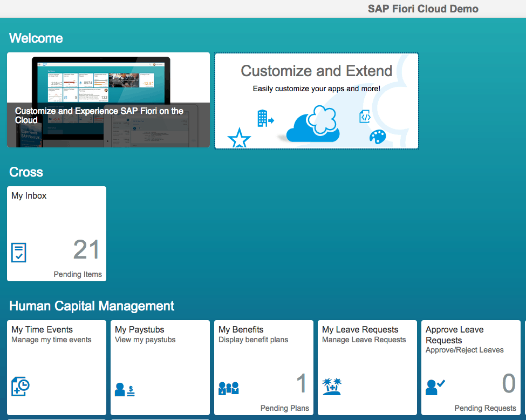Click the paint palette icon in Customize and Extend

click(x=378, y=137)
